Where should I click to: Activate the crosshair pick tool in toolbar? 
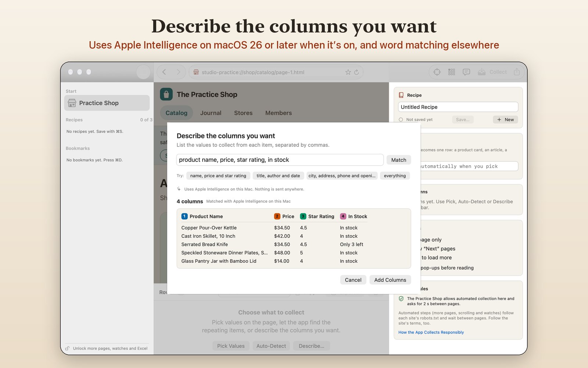click(x=437, y=72)
